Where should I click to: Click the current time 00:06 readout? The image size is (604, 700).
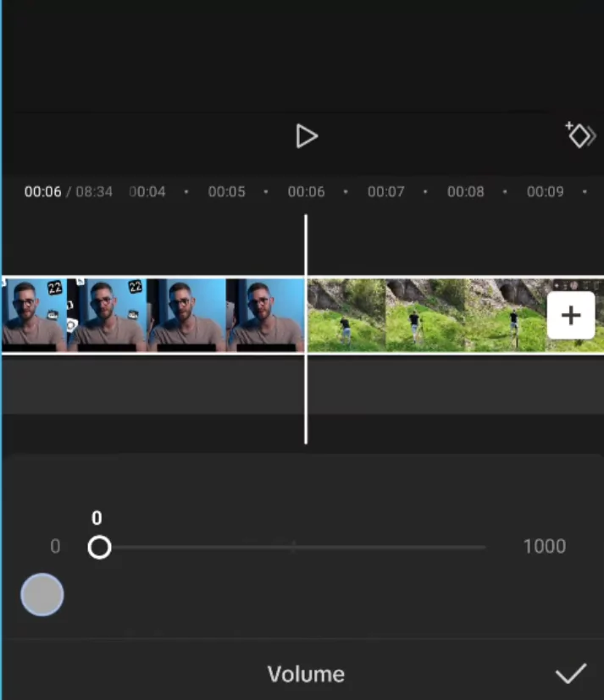click(x=43, y=191)
